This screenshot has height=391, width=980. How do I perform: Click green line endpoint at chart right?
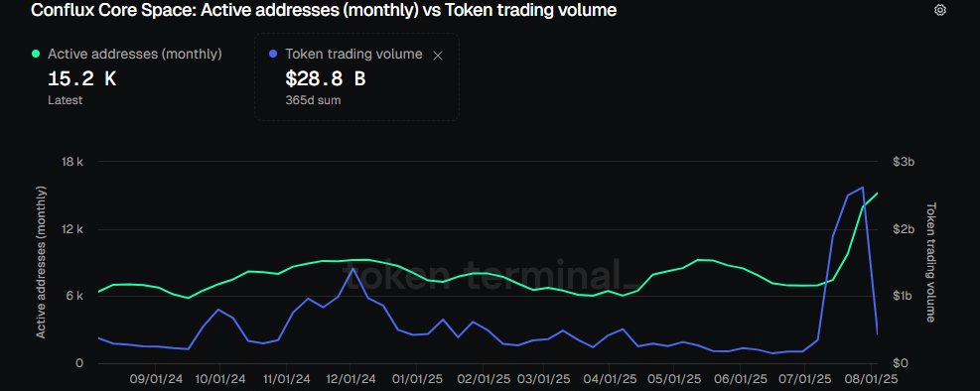[878, 193]
